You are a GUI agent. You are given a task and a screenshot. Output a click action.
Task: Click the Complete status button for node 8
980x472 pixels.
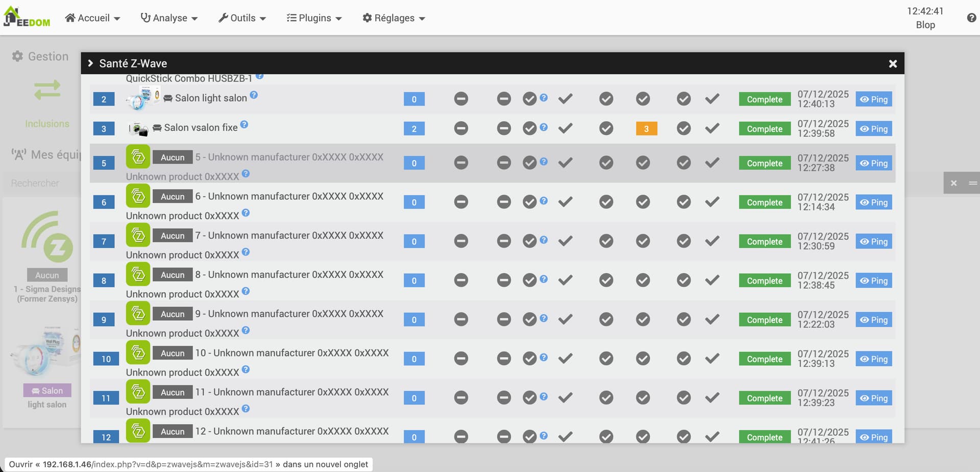(x=764, y=281)
